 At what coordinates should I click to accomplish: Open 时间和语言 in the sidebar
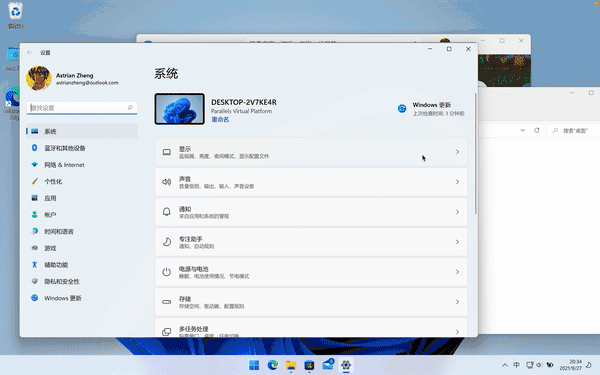click(82, 232)
